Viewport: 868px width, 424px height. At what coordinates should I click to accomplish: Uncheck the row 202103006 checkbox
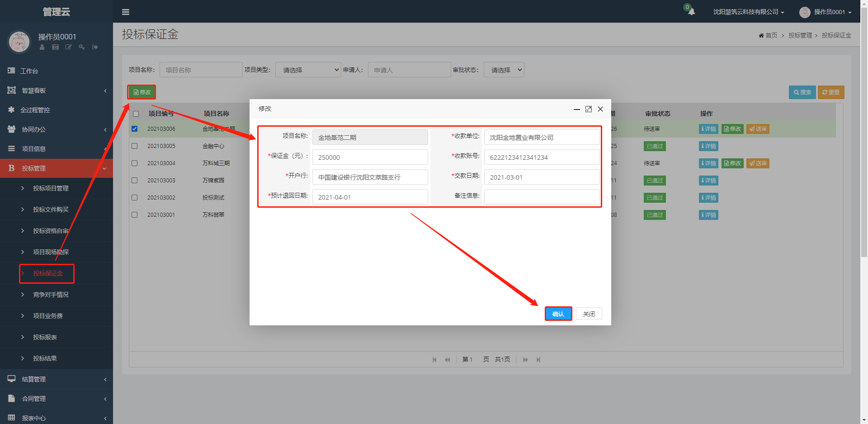click(x=134, y=129)
